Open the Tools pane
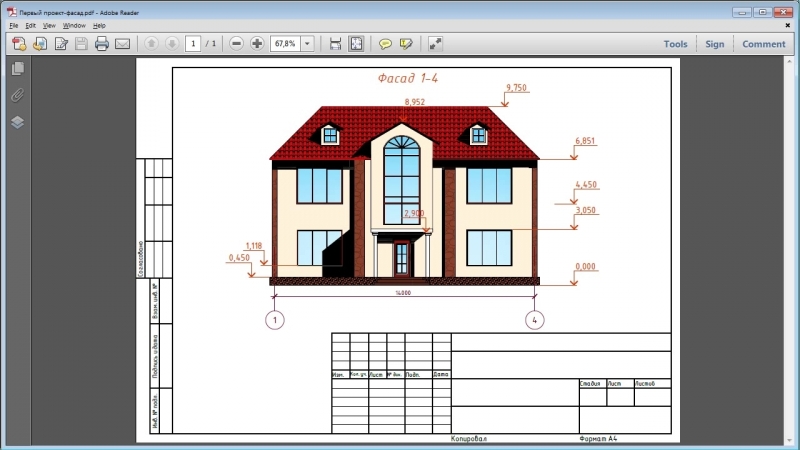This screenshot has width=800, height=450. pyautogui.click(x=676, y=44)
